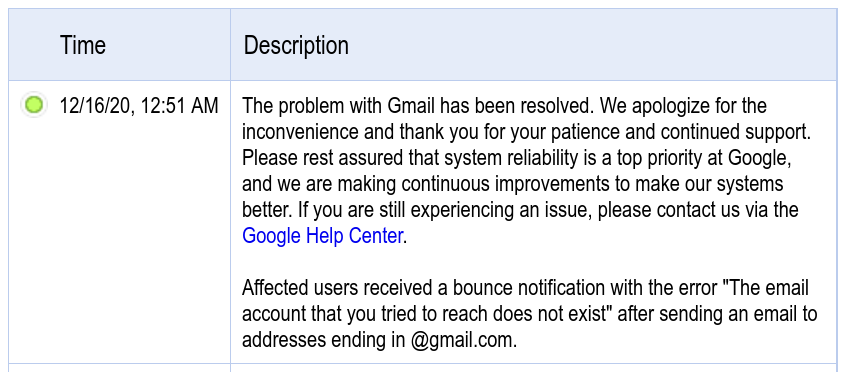Click the word Google in 'priority at Google'
845x372 pixels.
pyautogui.click(x=759, y=158)
